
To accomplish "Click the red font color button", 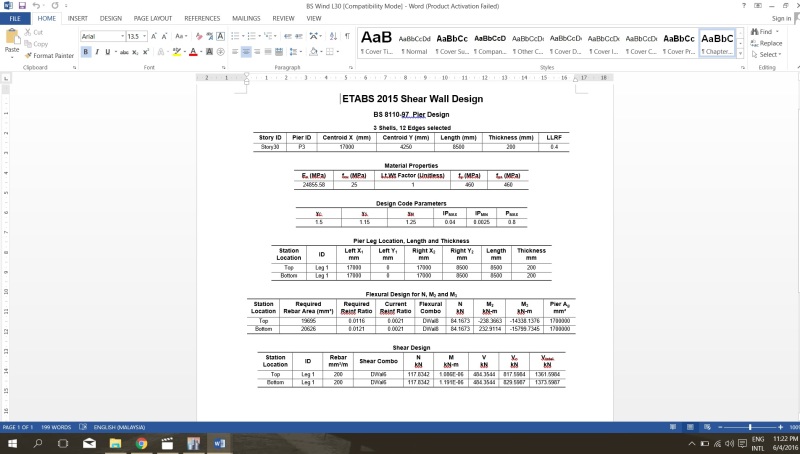I will 193,52.
